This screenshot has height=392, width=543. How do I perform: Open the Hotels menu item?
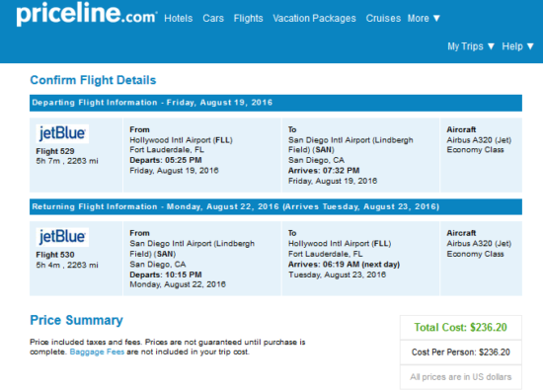(x=179, y=18)
